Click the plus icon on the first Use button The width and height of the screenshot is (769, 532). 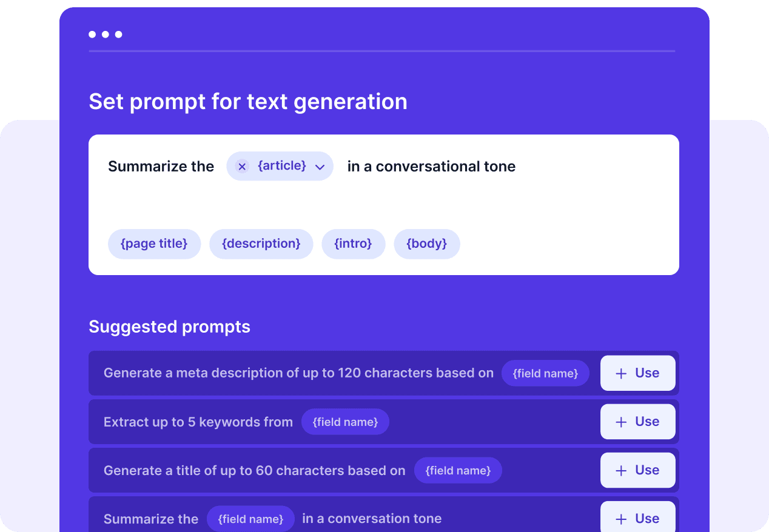(x=621, y=373)
